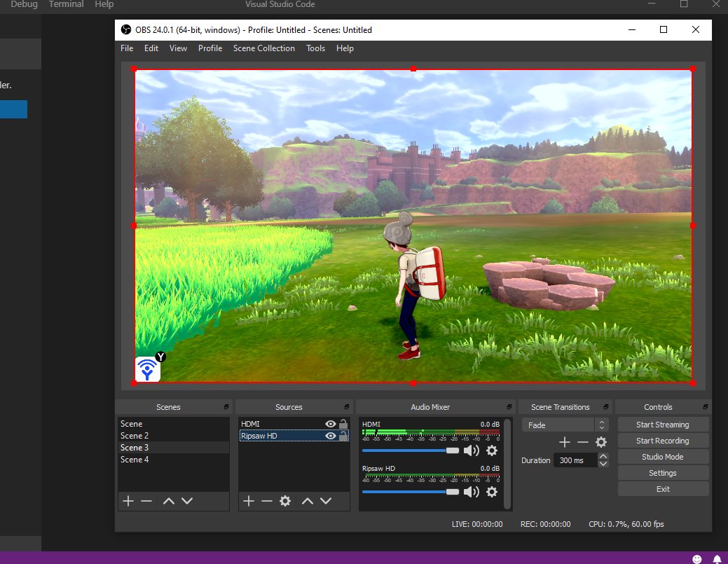Select Scene 4 in the Scenes list
This screenshot has width=728, height=564.
coord(174,460)
